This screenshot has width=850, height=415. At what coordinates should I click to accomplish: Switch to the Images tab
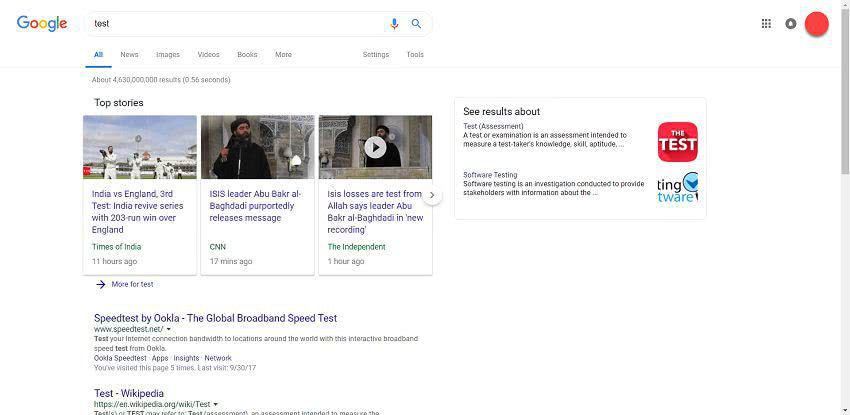168,55
